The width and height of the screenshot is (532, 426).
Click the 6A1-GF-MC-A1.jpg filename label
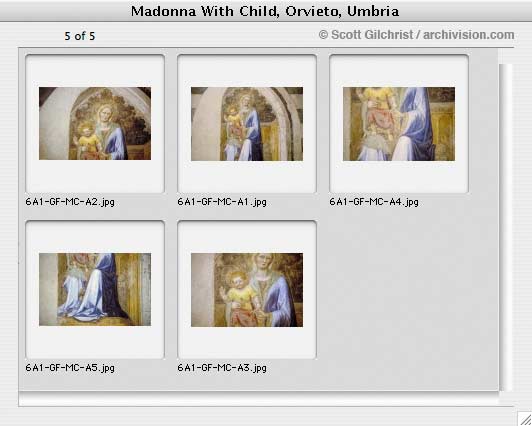pyautogui.click(x=222, y=202)
